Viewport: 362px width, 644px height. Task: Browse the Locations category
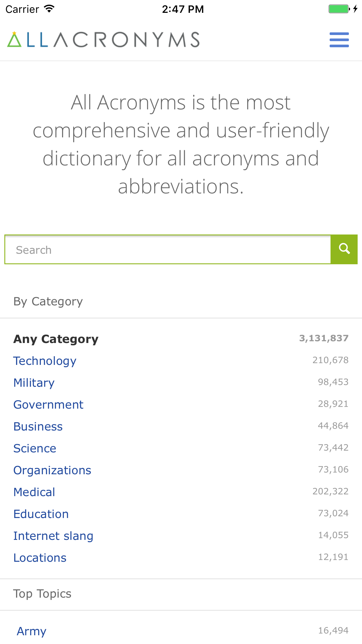40,558
